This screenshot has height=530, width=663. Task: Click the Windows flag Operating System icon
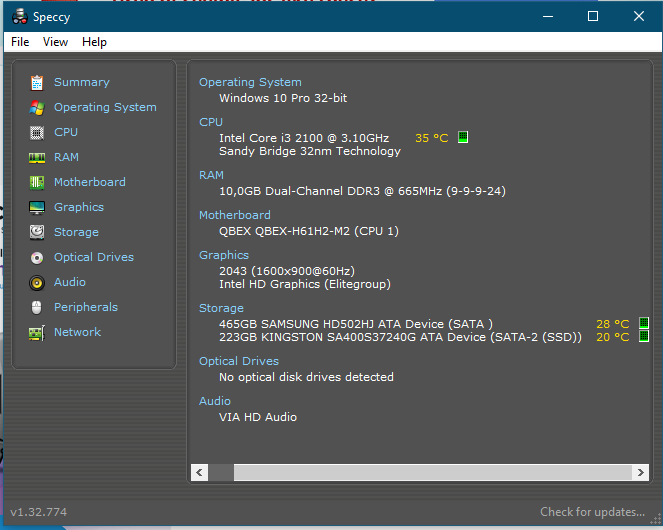37,108
